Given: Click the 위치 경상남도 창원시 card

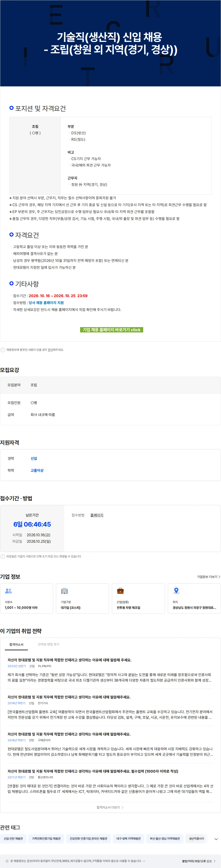Looking at the screenshot, I should 194,598.
